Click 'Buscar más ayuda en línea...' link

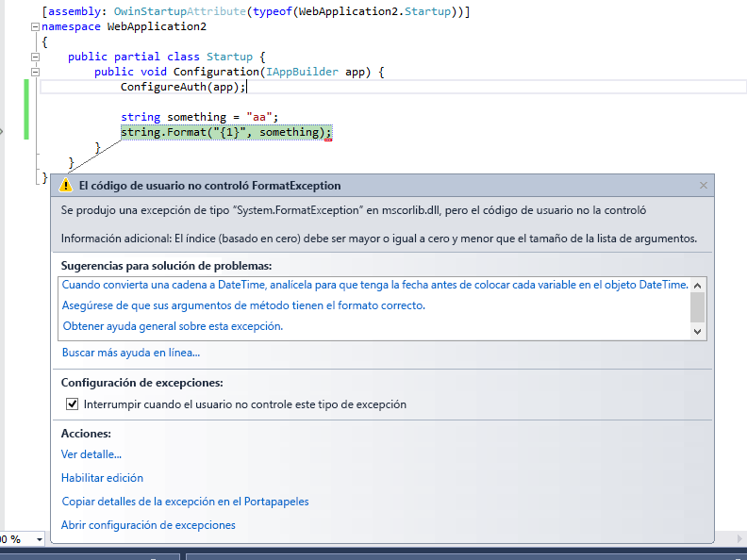130,353
